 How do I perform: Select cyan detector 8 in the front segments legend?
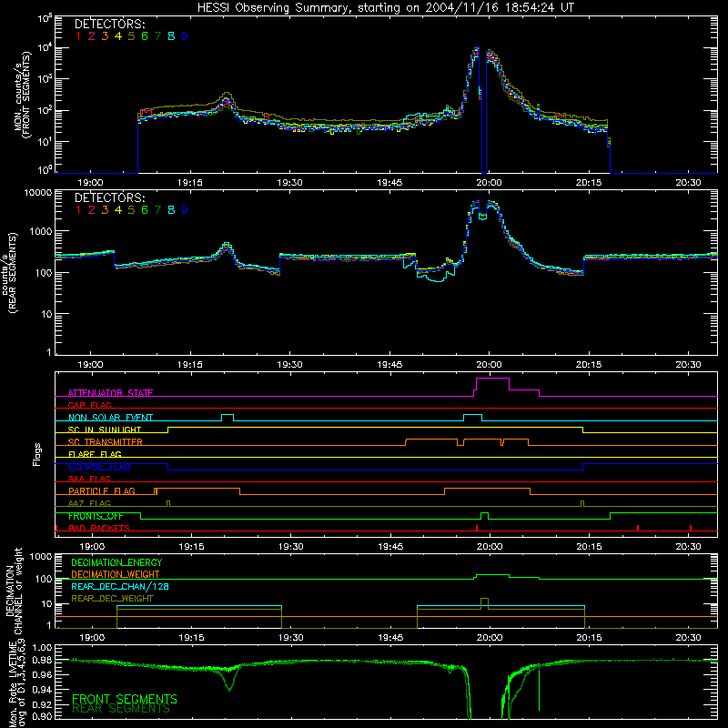tap(171, 36)
